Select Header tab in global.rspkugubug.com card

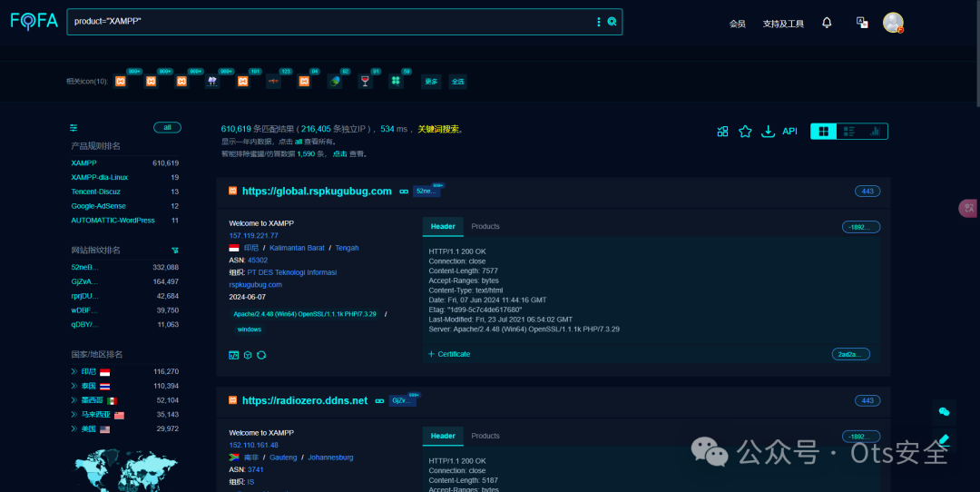coord(443,226)
